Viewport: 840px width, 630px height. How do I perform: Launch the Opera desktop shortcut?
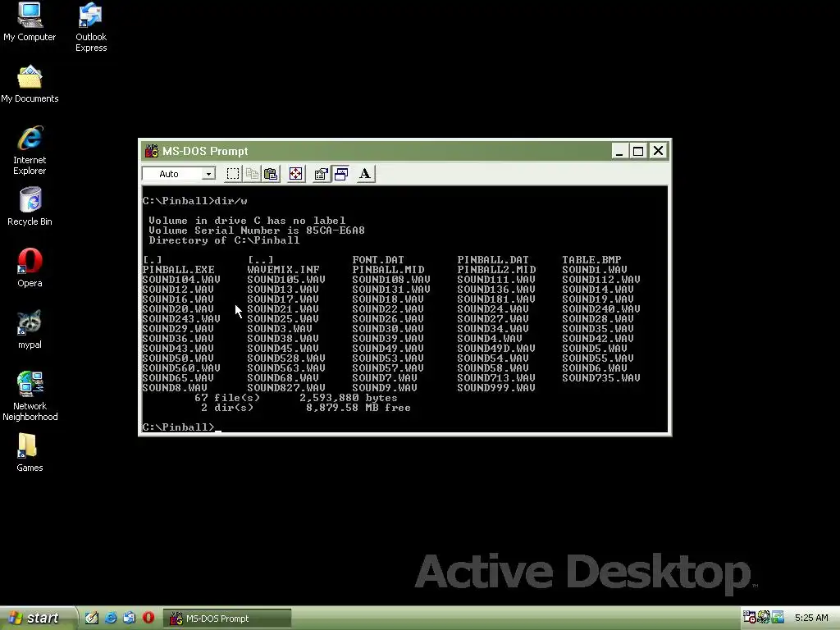click(x=30, y=268)
